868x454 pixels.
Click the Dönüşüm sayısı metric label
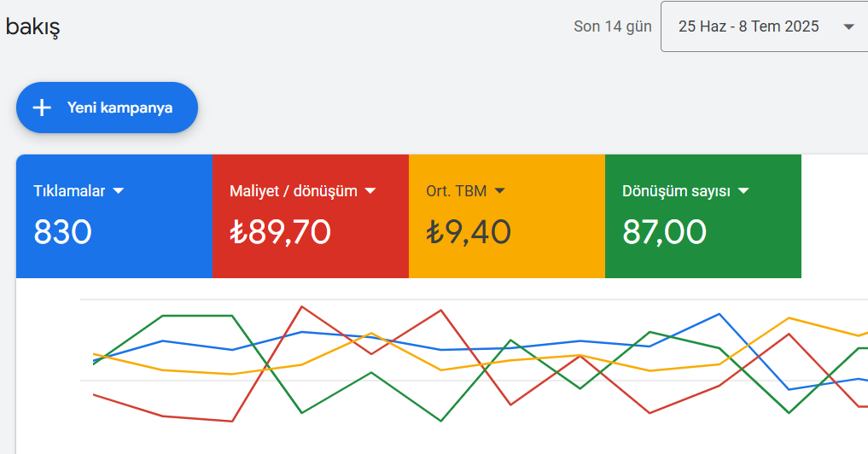[x=676, y=191]
